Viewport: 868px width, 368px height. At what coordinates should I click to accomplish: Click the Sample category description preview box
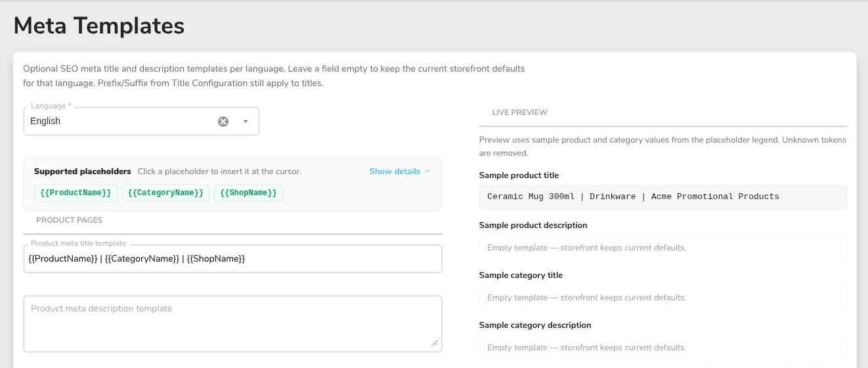[663, 348]
